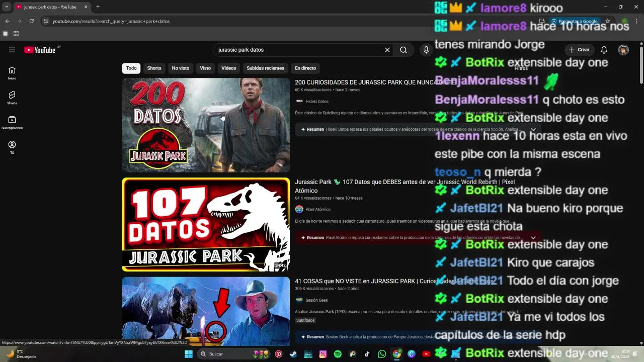Visit the Pixel Atómico channel

click(317, 209)
